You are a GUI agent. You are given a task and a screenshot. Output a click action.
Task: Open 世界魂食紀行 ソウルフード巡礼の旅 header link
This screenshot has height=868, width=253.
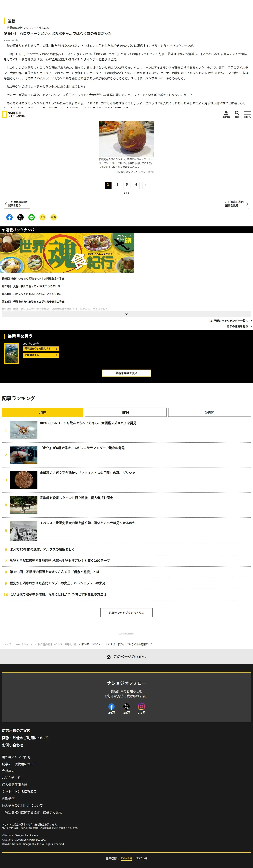pos(28,28)
